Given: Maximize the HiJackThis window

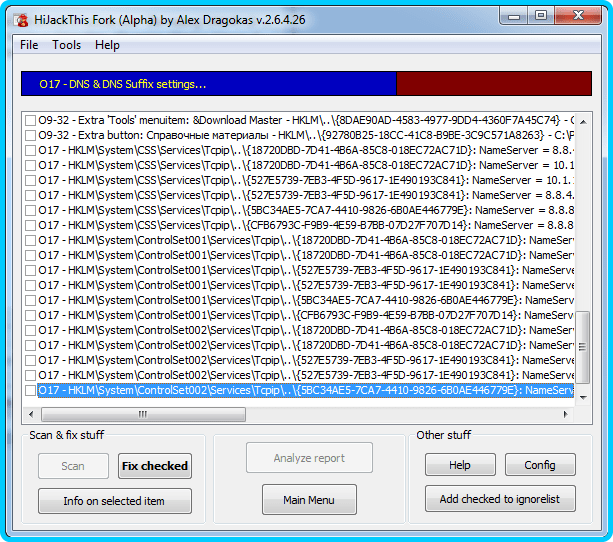Looking at the screenshot, I should click(x=541, y=16).
